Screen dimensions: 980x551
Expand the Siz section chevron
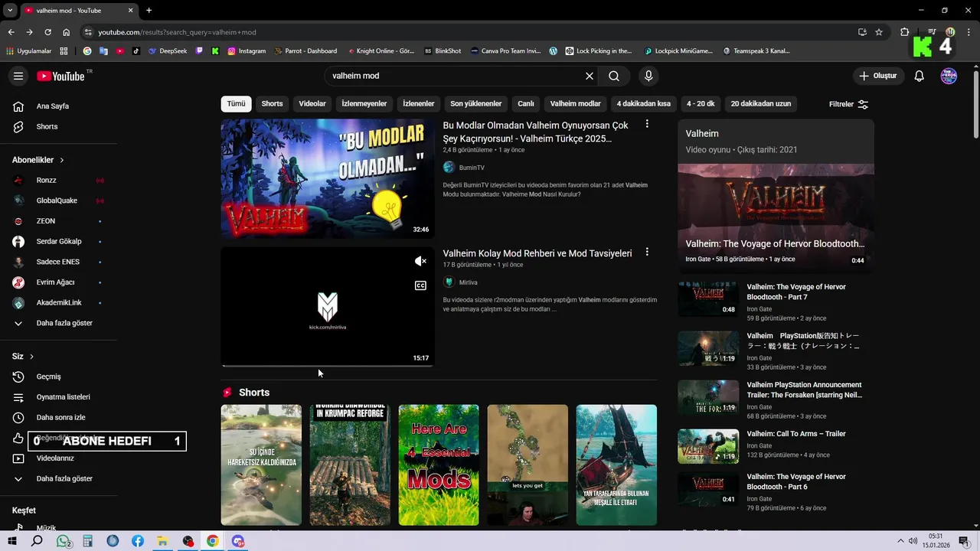(31, 357)
